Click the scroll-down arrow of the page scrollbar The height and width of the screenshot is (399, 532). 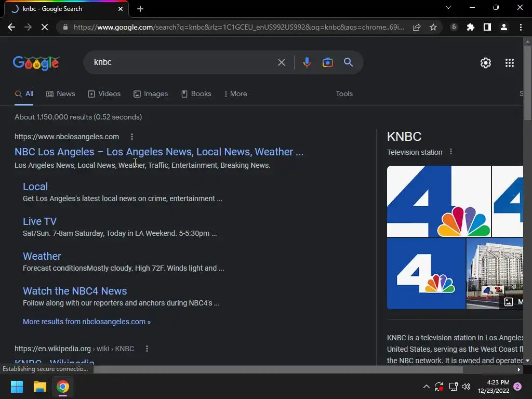(x=527, y=361)
